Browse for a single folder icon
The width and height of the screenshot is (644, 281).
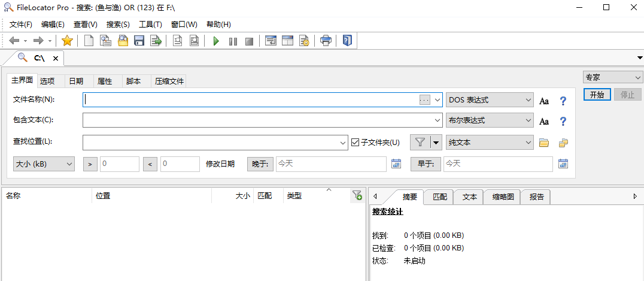tap(544, 143)
